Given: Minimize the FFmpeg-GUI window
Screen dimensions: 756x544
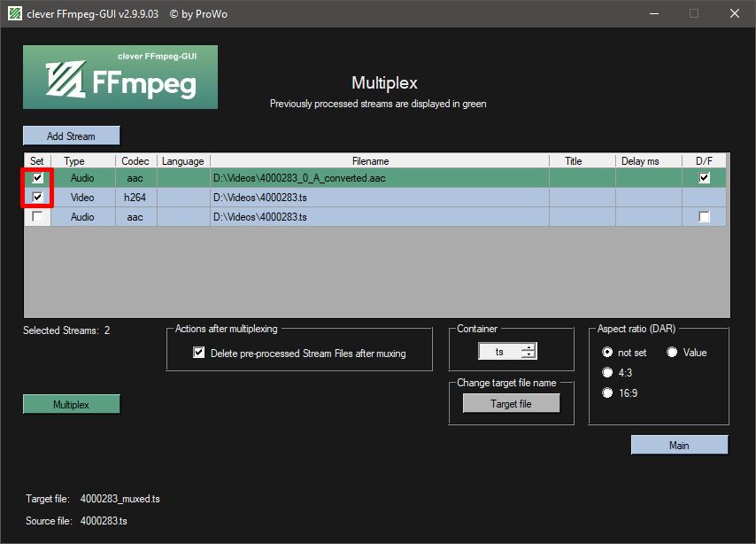Looking at the screenshot, I should click(x=654, y=13).
